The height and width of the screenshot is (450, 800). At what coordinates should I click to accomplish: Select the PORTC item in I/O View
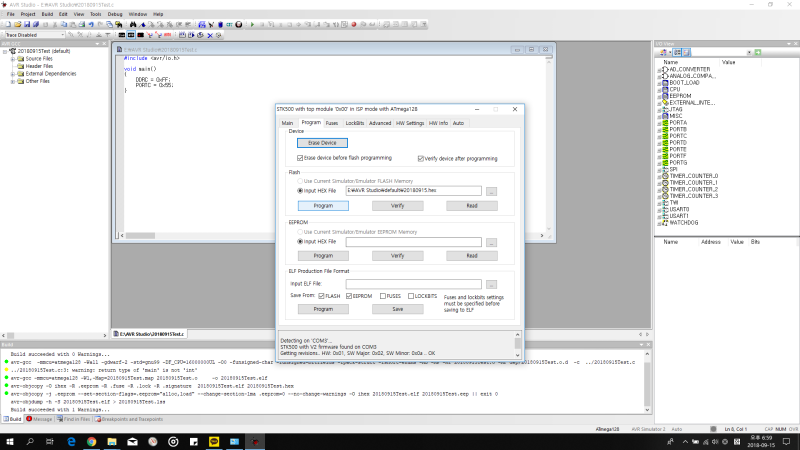tap(678, 136)
